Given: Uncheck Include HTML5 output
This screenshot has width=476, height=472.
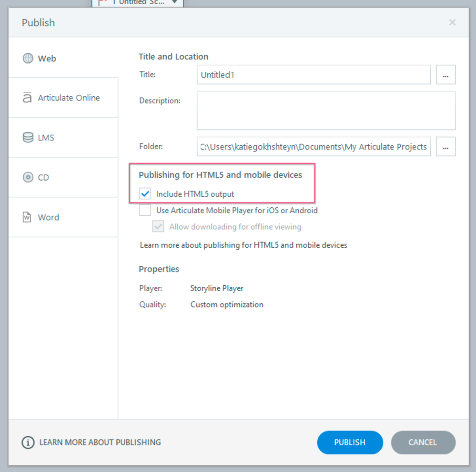Looking at the screenshot, I should click(145, 194).
